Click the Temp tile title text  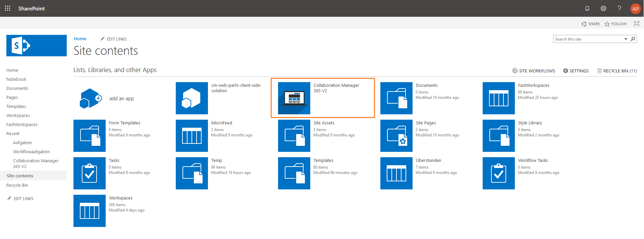[217, 161]
